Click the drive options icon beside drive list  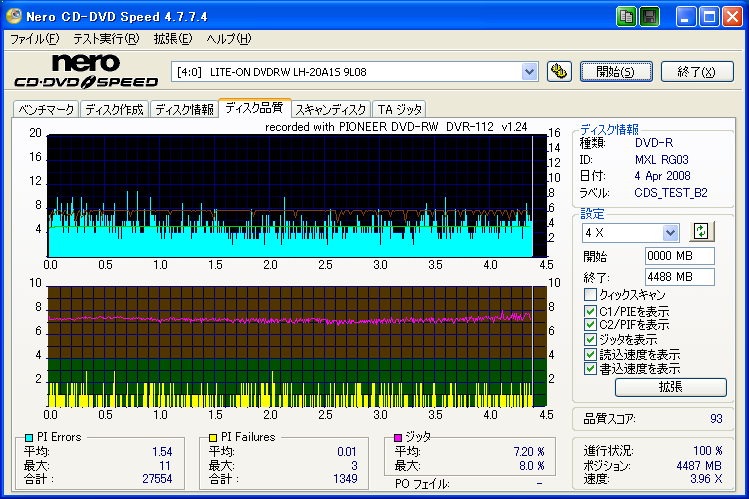coord(559,72)
